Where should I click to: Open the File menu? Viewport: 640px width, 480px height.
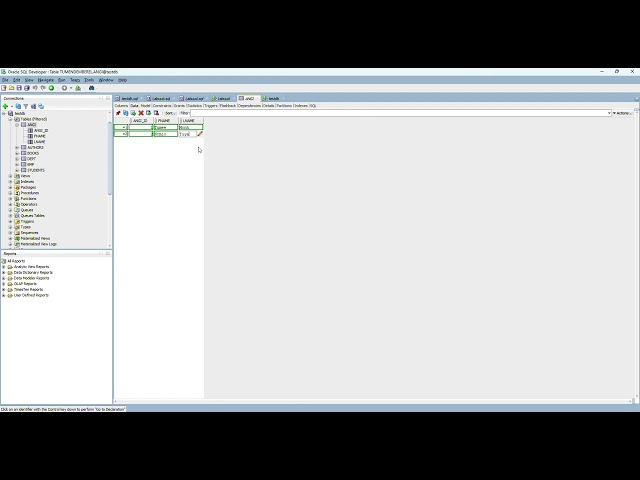point(5,80)
